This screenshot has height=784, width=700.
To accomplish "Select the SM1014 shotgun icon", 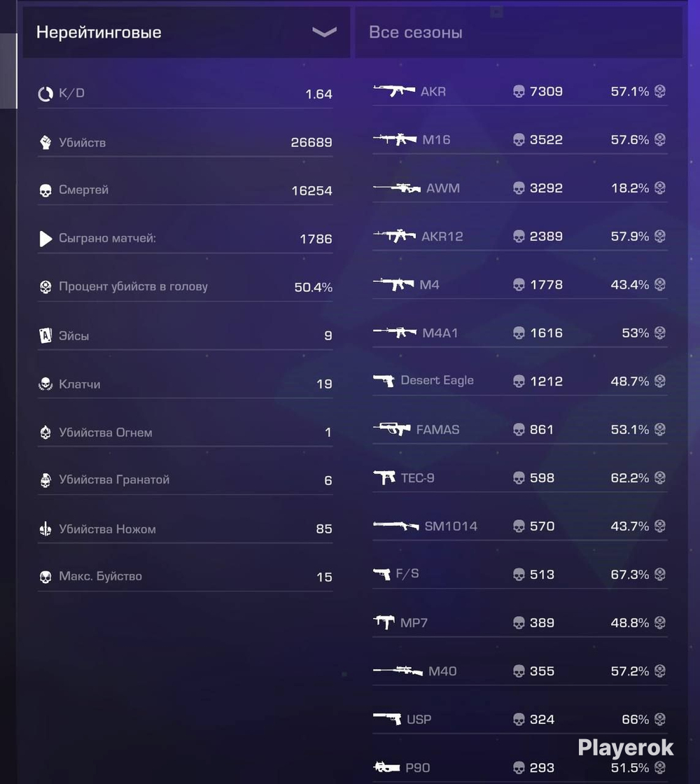I will [396, 526].
